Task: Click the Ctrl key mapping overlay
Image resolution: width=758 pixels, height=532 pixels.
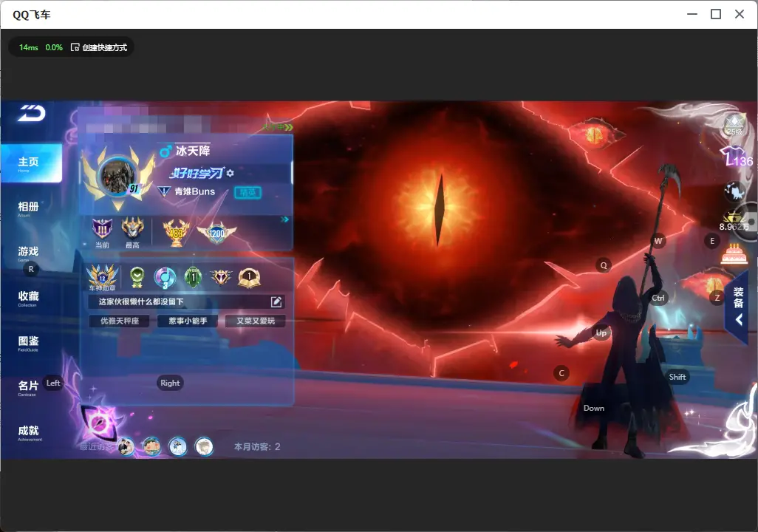Action: (x=658, y=298)
